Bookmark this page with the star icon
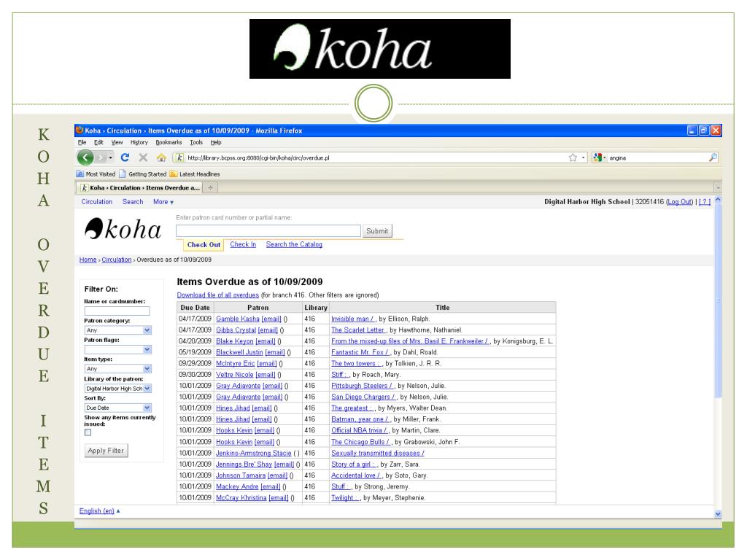Viewport: 747px width, 560px height. (573, 157)
